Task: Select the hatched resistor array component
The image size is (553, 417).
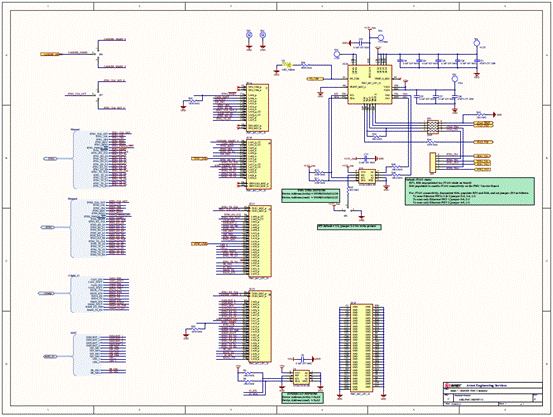Action: [x=433, y=127]
